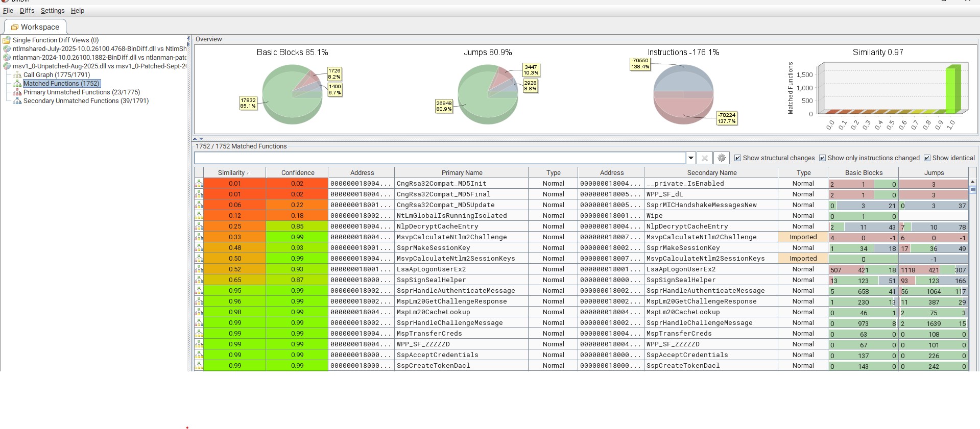Click the Single Function Diff Views folder icon
Viewport: 980px width, 429px height.
point(7,40)
